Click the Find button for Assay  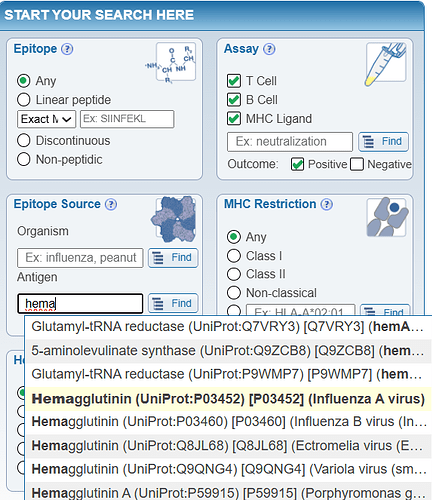[383, 142]
